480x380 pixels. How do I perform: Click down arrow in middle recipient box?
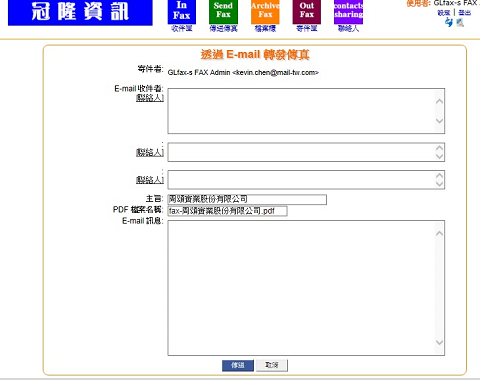[439, 157]
